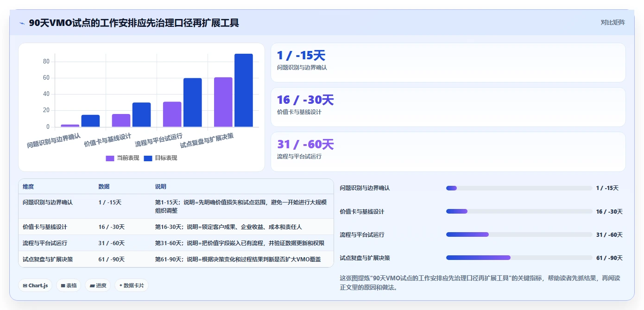Screen dimensions: 644x310
Task: Click the progress bar for 试点复盘与扩展决策
Action: 519,258
